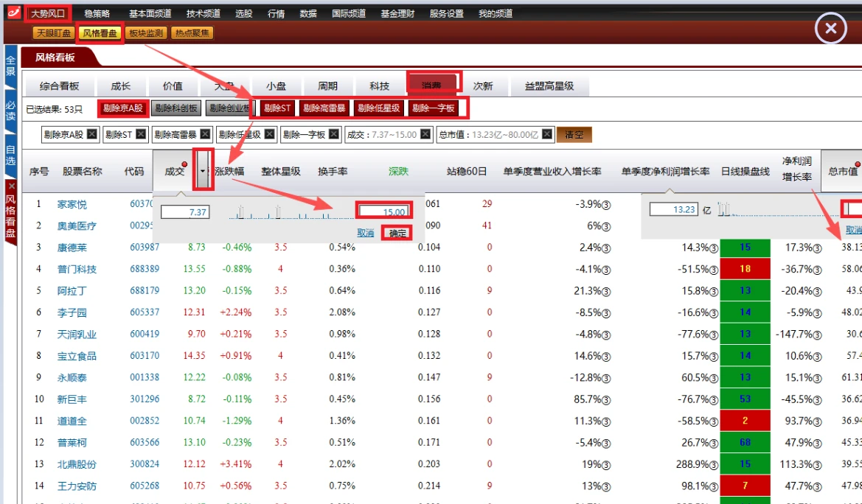Viewport: 862px width, 504px height.
Task: Sort by the 涨跌幅 column header
Action: pos(229,172)
